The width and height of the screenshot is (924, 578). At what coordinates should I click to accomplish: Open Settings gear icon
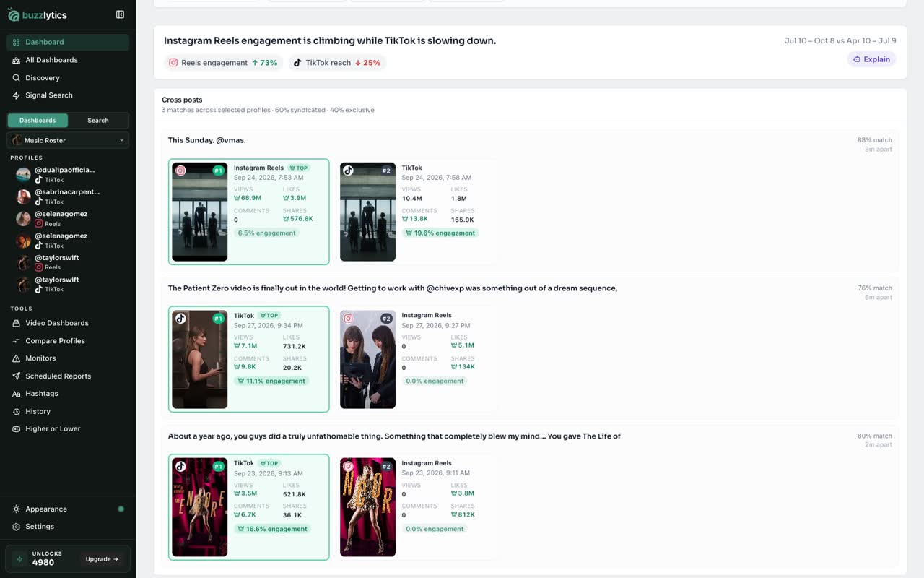click(17, 527)
